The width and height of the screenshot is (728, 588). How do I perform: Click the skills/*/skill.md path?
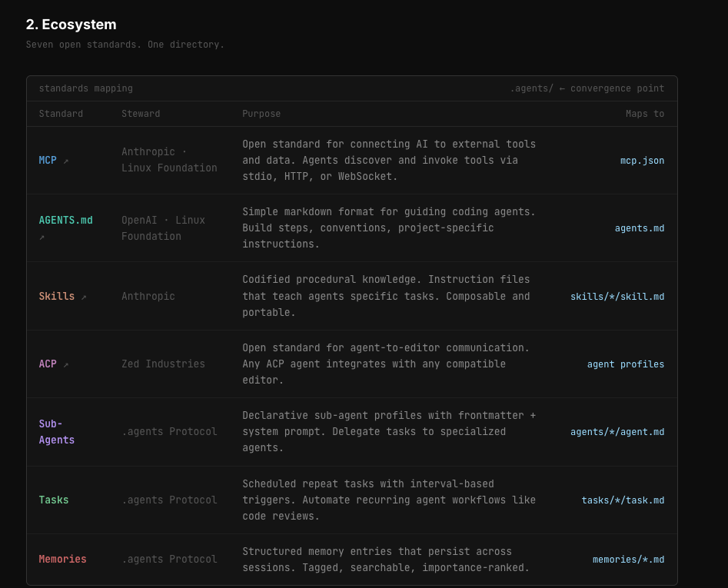[x=617, y=297]
